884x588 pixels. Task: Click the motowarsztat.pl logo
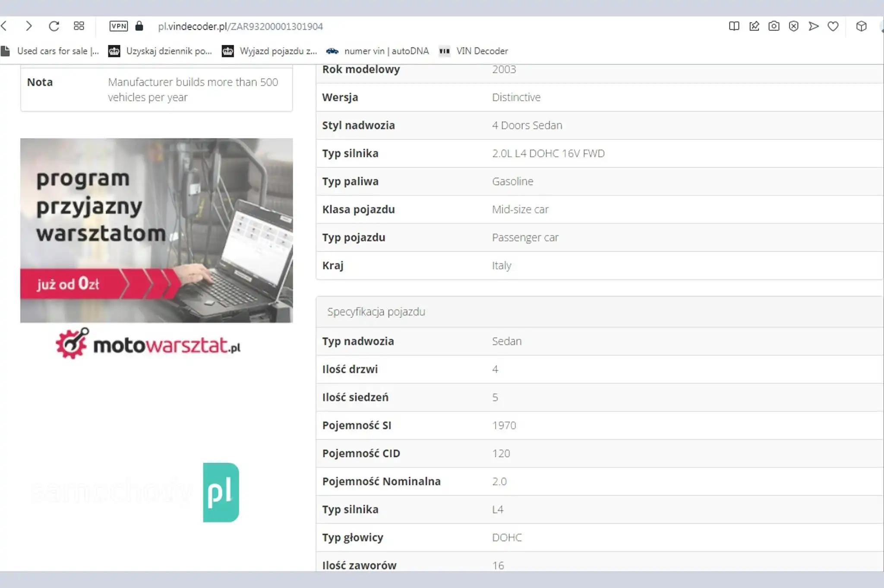(148, 344)
